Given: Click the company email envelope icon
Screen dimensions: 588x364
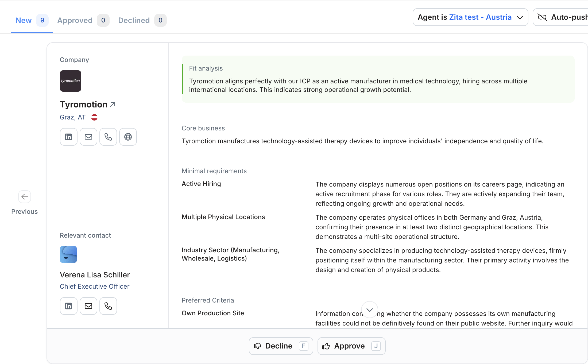Looking at the screenshot, I should point(88,137).
